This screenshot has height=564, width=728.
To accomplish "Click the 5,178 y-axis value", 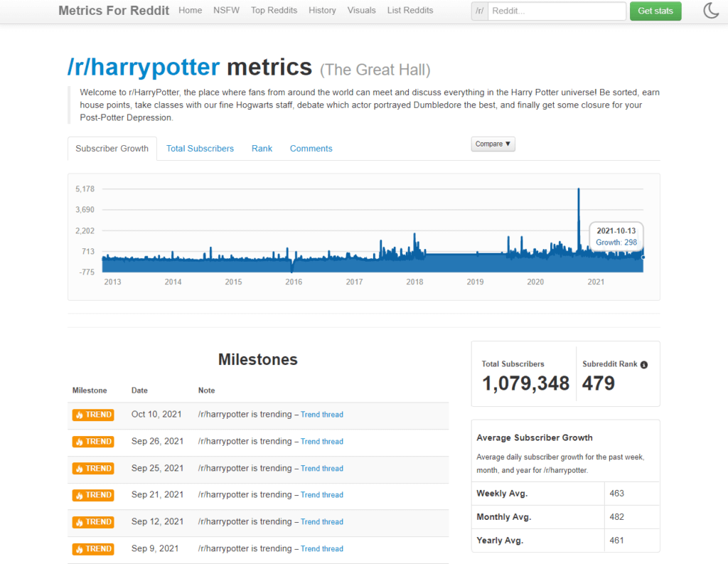I will tap(85, 189).
